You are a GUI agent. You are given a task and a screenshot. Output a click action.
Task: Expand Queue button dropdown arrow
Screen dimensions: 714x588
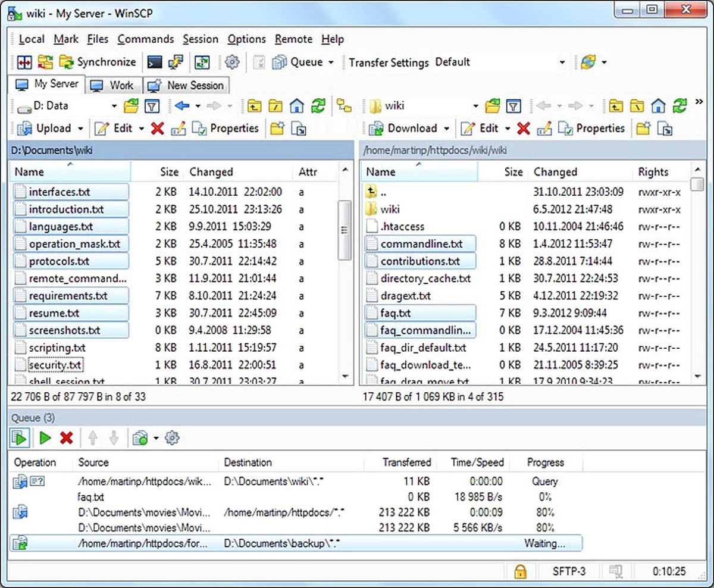[331, 62]
